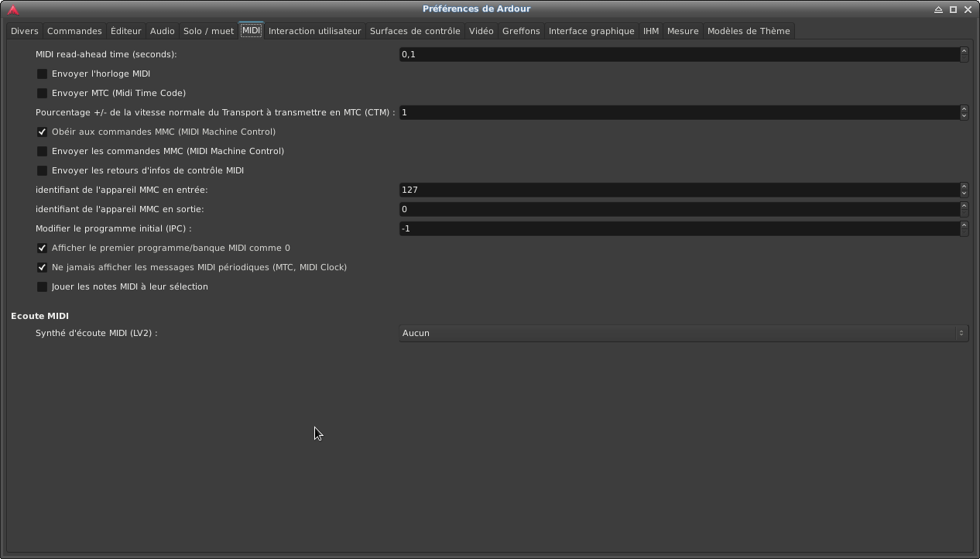Increase MIDI read-ahead time with up arrow

964,51
